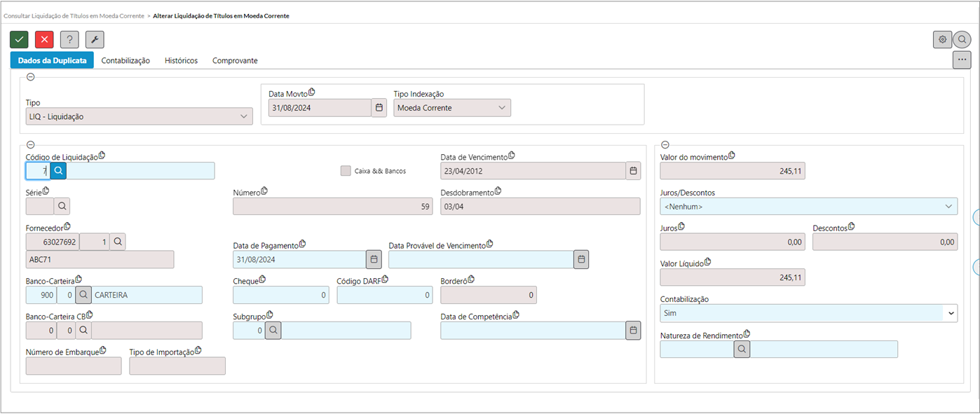Click the Subgrupo code field

pyautogui.click(x=249, y=331)
